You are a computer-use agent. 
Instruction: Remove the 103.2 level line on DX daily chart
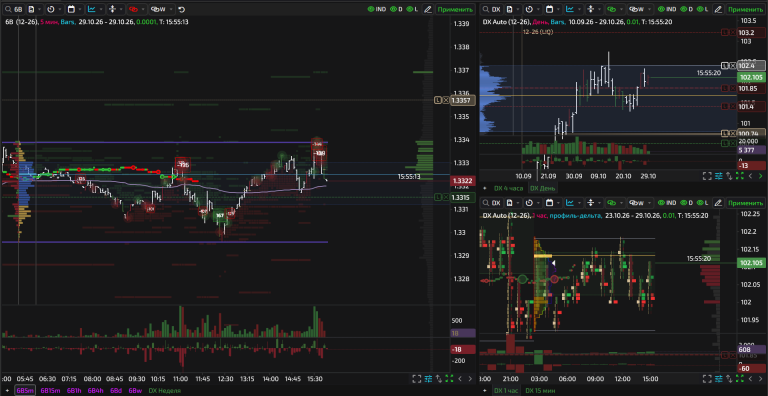[733, 32]
